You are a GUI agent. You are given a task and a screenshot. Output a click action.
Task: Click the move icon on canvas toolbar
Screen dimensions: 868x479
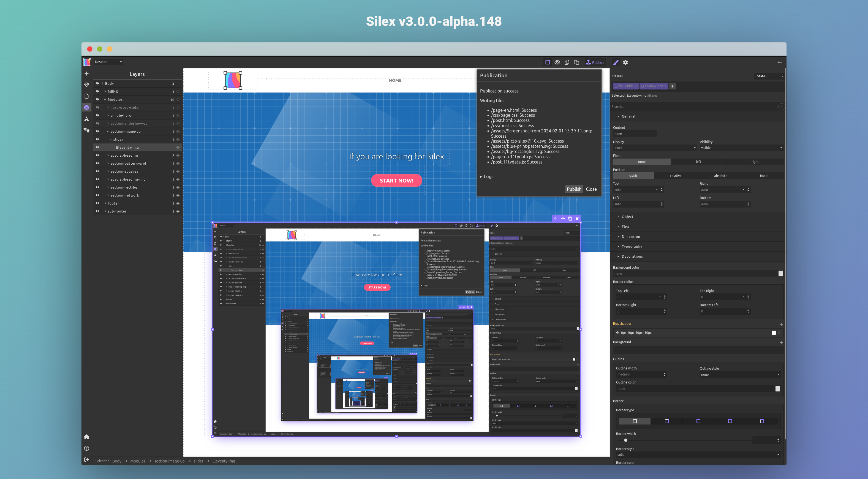[x=563, y=219]
